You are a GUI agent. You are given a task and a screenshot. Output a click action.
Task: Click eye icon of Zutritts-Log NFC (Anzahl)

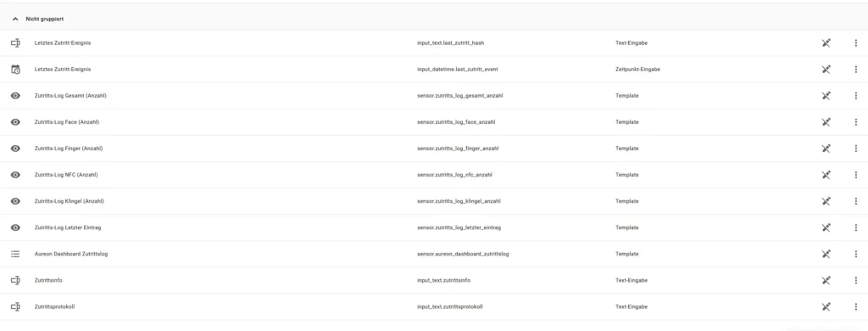(15, 175)
